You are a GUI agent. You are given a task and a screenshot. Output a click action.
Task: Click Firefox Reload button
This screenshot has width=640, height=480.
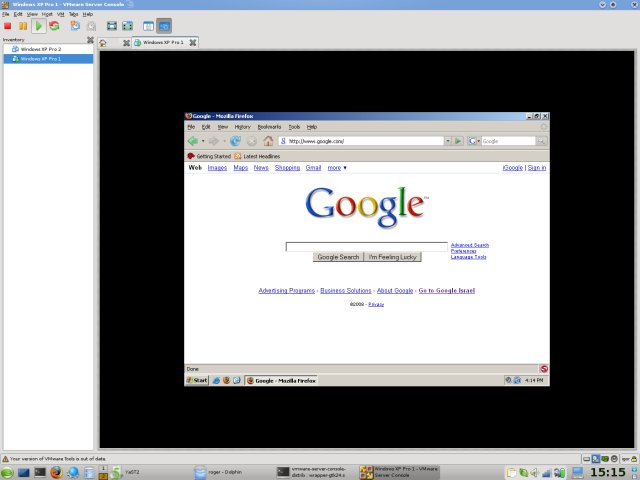[235, 141]
